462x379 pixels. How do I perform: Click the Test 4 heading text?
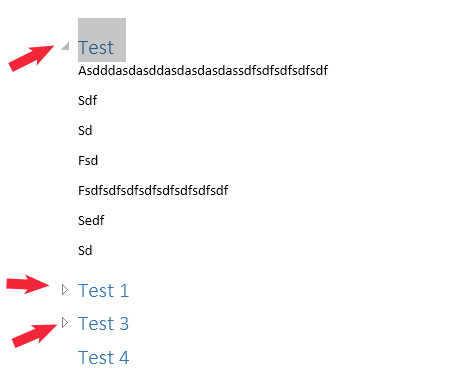(103, 357)
